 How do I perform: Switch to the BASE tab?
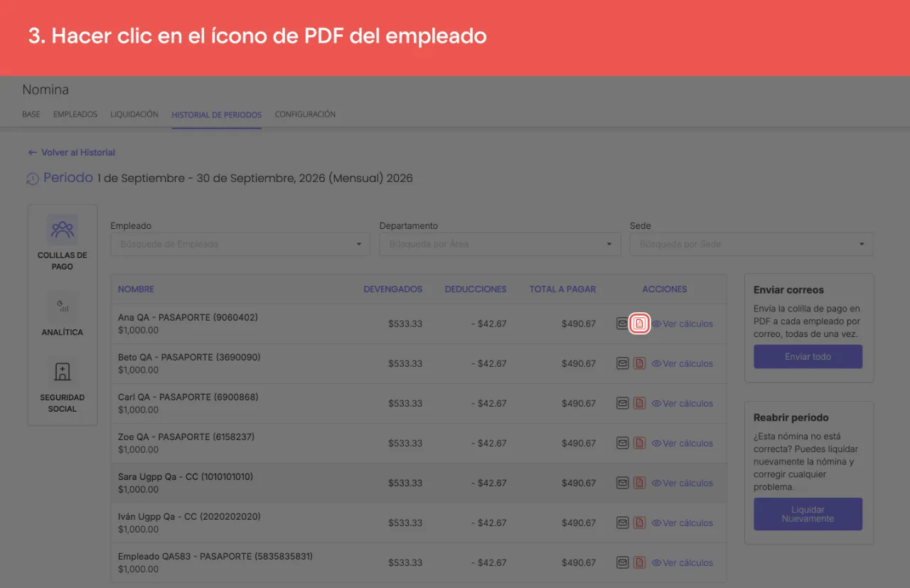31,114
